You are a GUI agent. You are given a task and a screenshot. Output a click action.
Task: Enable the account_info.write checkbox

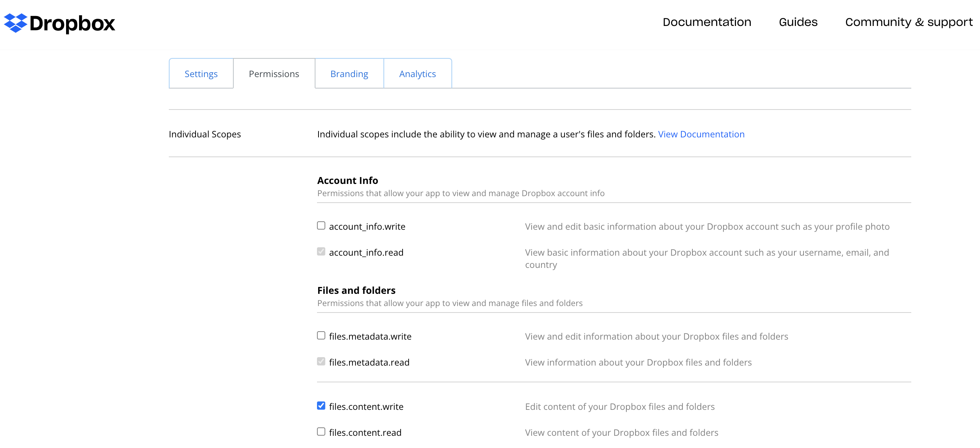321,226
